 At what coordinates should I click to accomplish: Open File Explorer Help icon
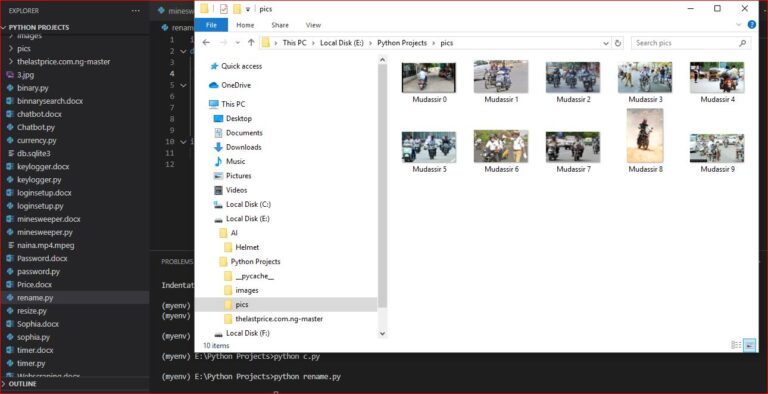coord(752,25)
